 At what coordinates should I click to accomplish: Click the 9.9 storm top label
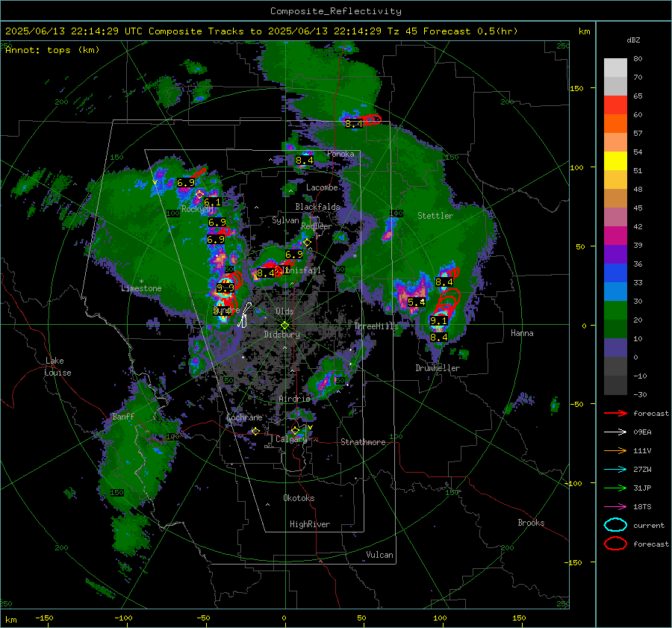pyautogui.click(x=225, y=288)
